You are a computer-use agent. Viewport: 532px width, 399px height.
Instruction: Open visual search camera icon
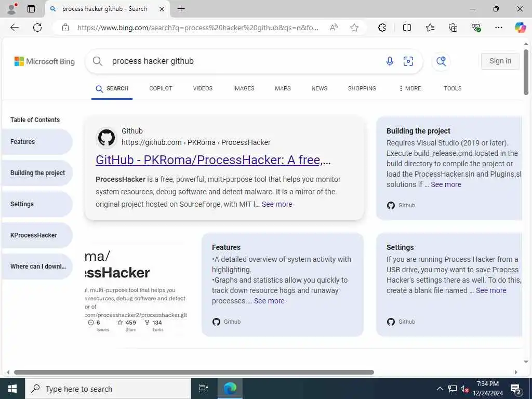[x=408, y=61]
